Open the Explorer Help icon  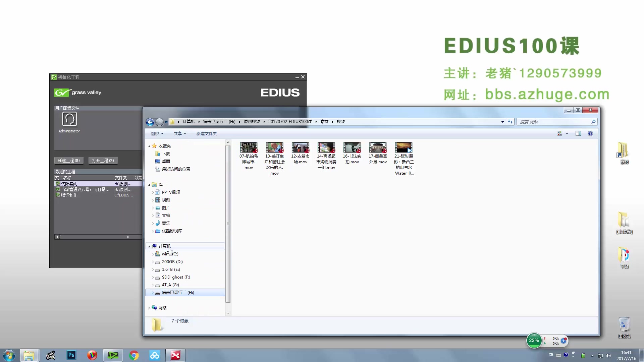[x=590, y=133]
